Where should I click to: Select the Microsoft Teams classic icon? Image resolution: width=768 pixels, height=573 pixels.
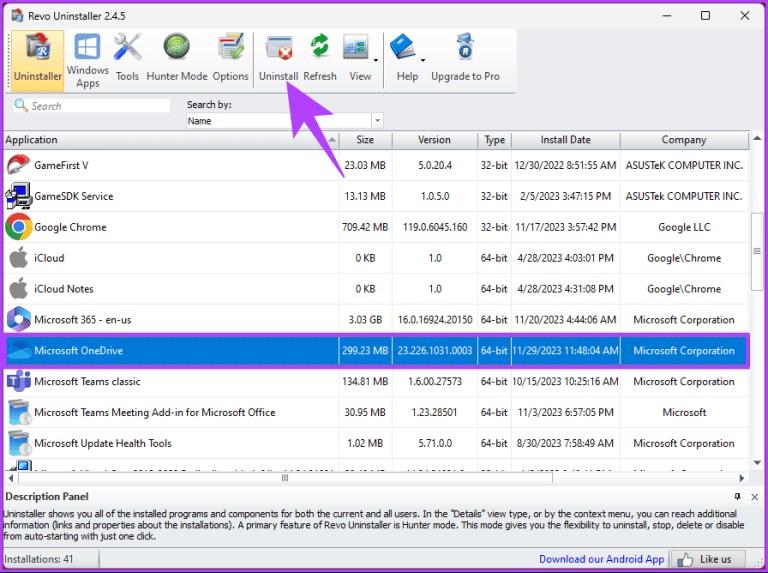(18, 381)
